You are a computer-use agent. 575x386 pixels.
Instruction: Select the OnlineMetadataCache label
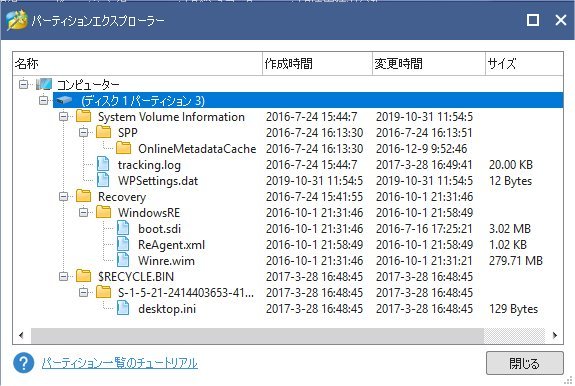pyautogui.click(x=197, y=148)
